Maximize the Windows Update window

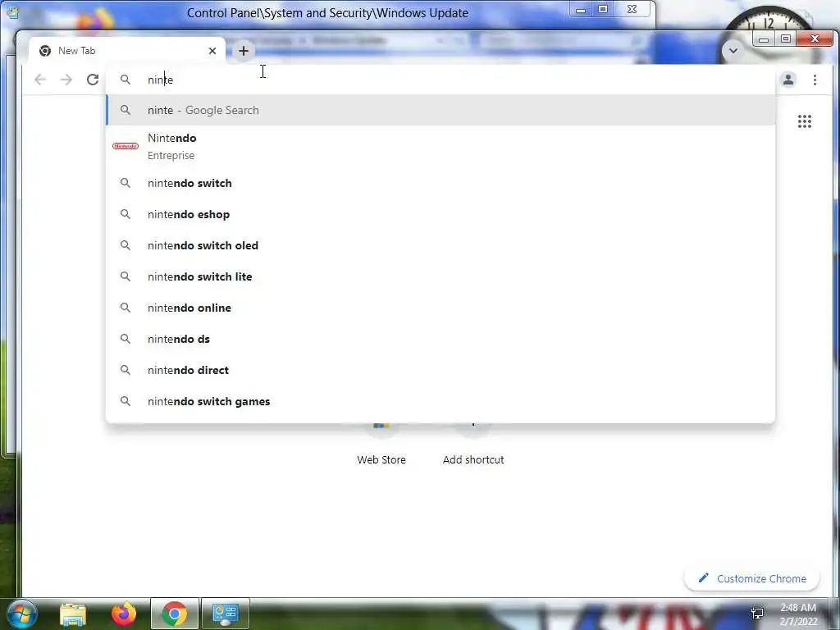(603, 9)
